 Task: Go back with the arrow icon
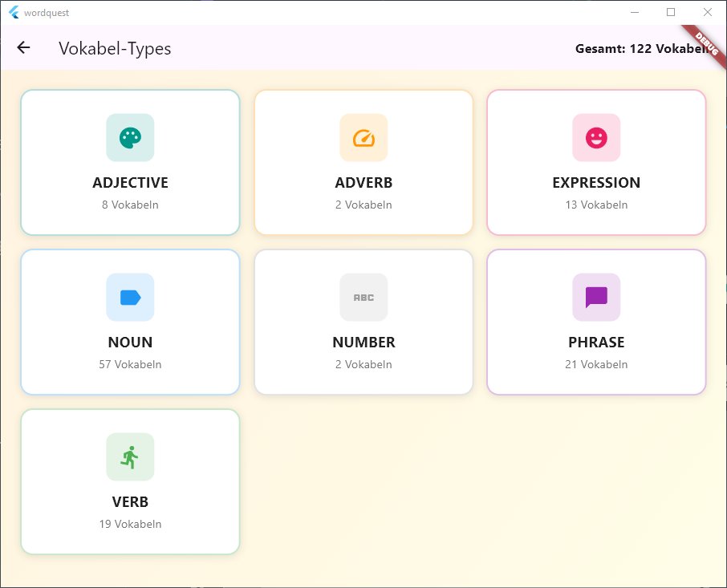coord(23,47)
